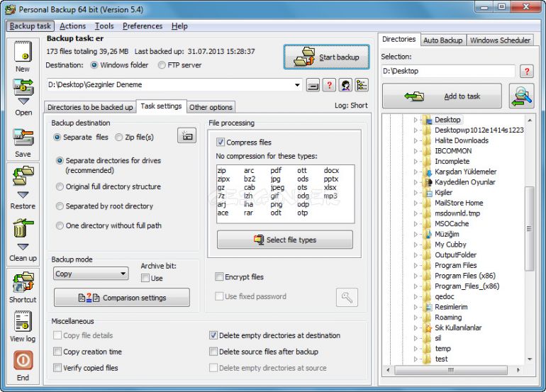Expand the Program Files folder node

[x=416, y=266]
